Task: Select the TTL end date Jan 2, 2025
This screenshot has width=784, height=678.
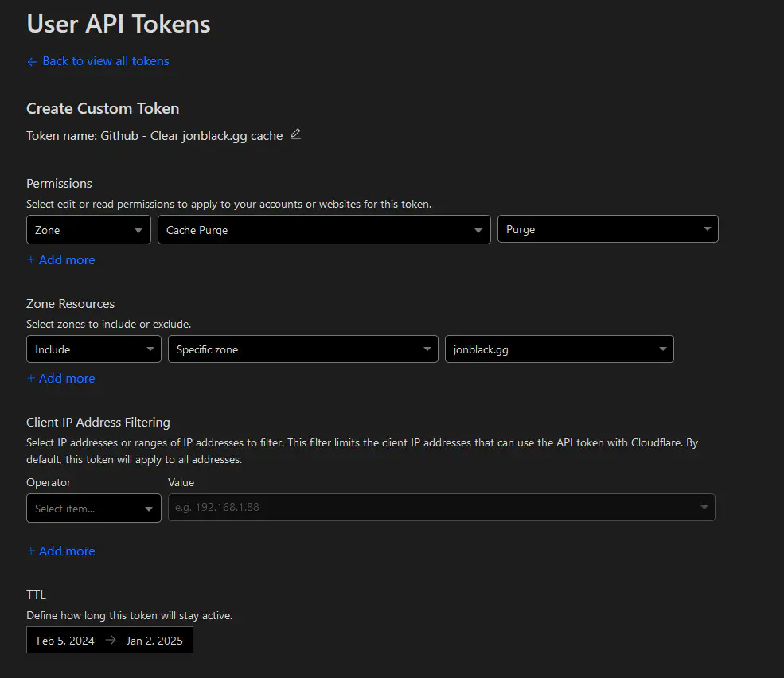Action: coord(154,641)
